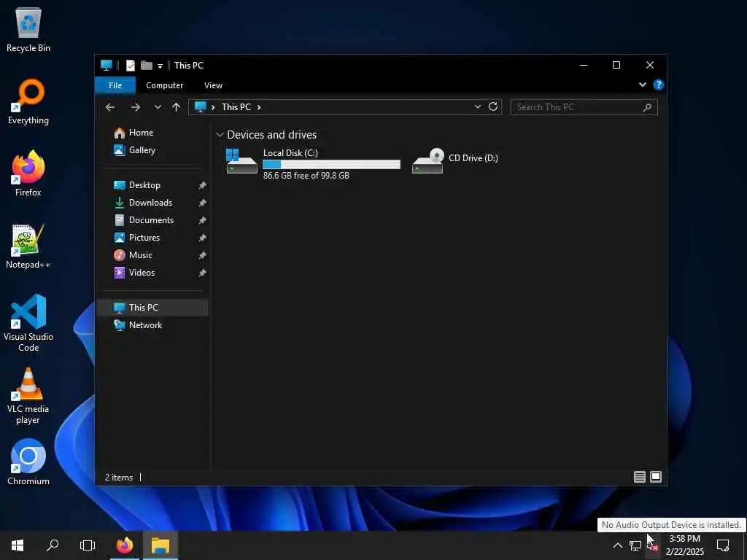Open Task View on taskbar
Viewport: 747px width, 560px height.
(88, 545)
